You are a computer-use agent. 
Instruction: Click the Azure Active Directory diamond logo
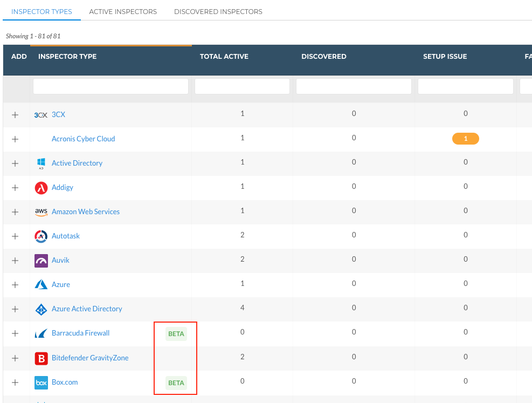41,309
